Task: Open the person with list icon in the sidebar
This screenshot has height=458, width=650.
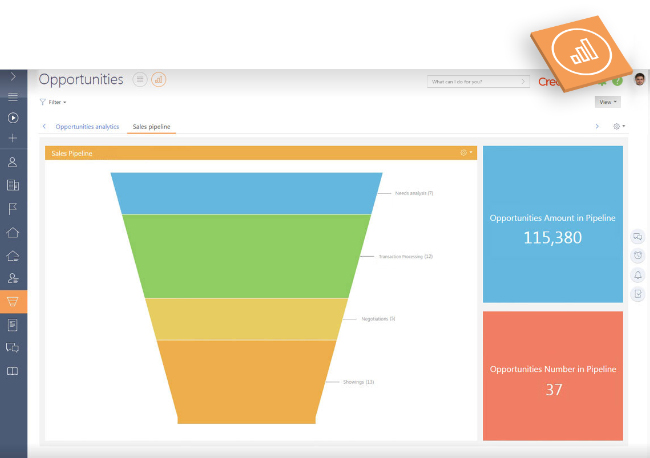Action: pyautogui.click(x=13, y=278)
